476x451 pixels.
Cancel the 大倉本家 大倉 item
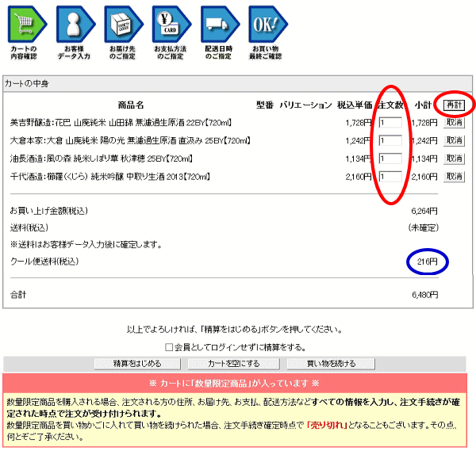[x=454, y=140]
